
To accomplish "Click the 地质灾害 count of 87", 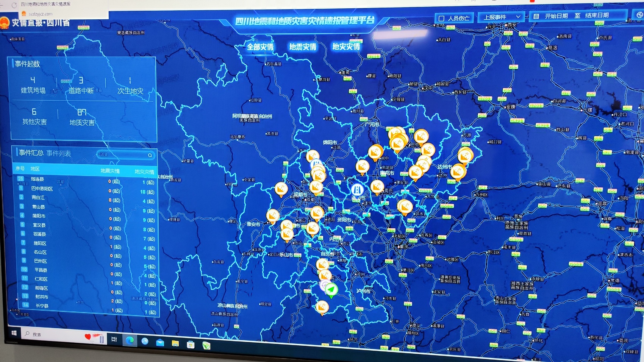I will [x=82, y=112].
